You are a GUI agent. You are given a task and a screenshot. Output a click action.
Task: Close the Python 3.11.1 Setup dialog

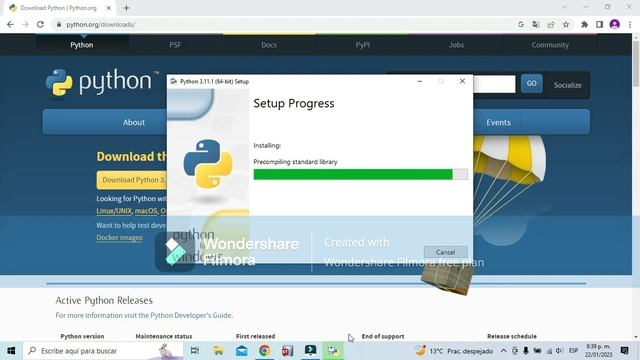462,81
